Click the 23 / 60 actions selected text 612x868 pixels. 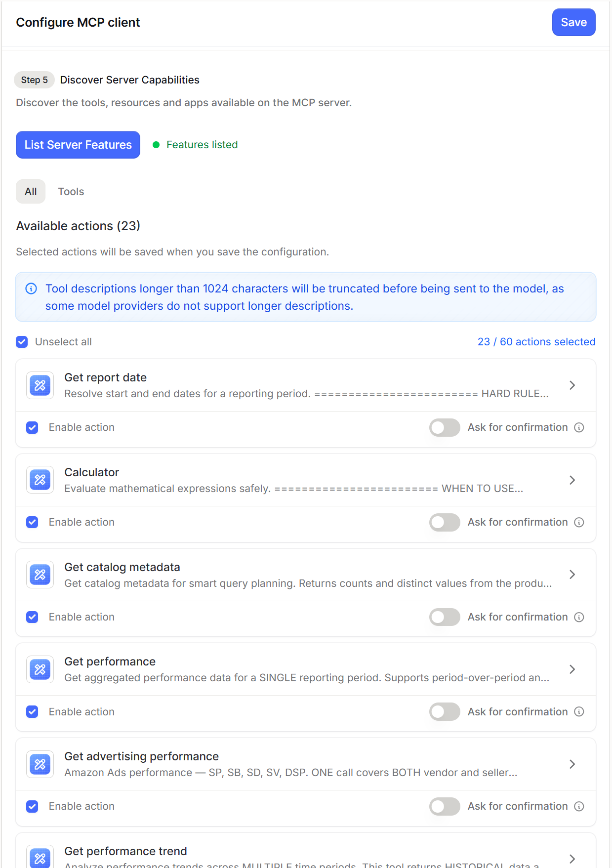(x=536, y=342)
